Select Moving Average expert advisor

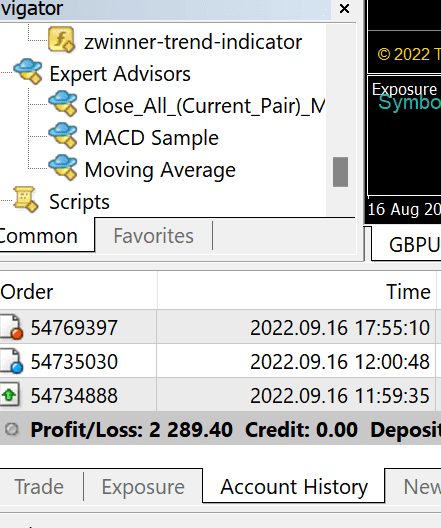coord(160,170)
